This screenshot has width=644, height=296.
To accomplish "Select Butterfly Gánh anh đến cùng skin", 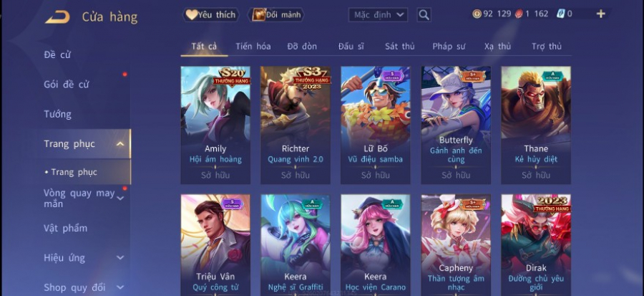I will click(x=456, y=125).
